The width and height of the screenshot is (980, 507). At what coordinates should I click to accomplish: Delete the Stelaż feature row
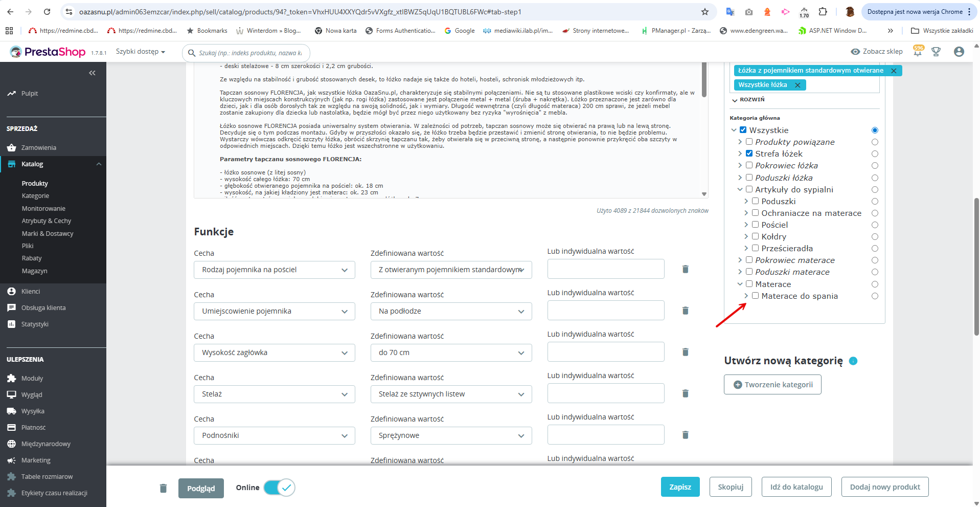(x=686, y=393)
